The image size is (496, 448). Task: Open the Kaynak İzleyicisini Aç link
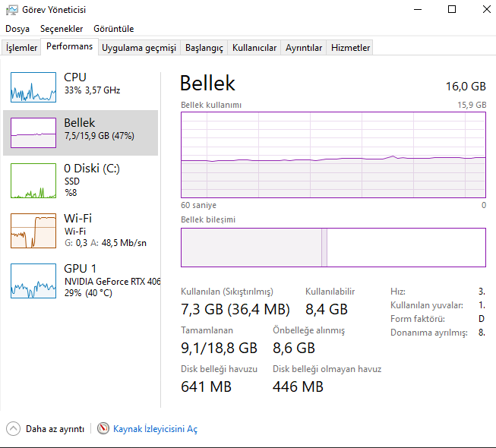(155, 429)
